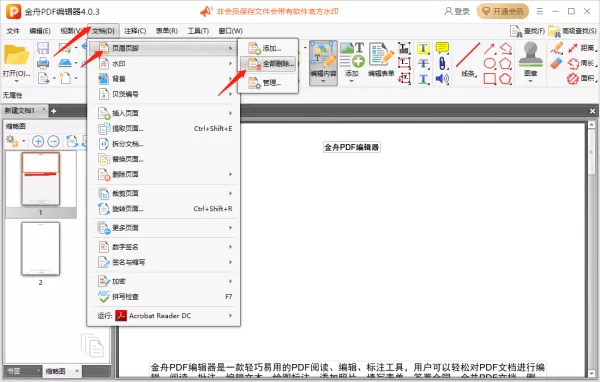
Task: Expand the 图章 stamp dropdown arrow
Action: tap(530, 81)
